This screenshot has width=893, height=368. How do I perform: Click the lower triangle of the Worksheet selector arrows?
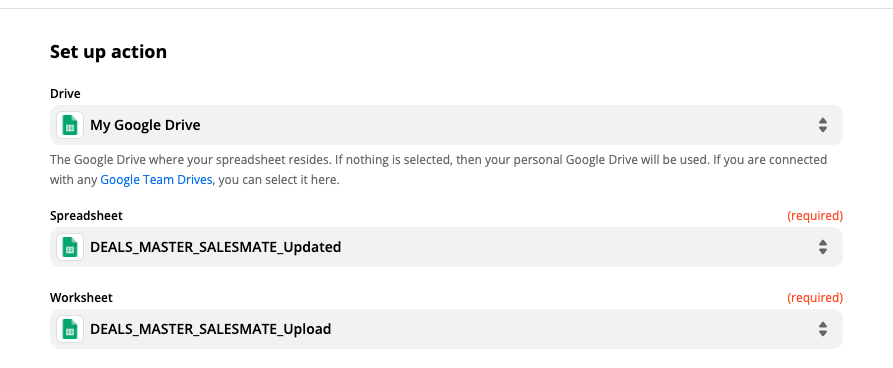(x=822, y=333)
